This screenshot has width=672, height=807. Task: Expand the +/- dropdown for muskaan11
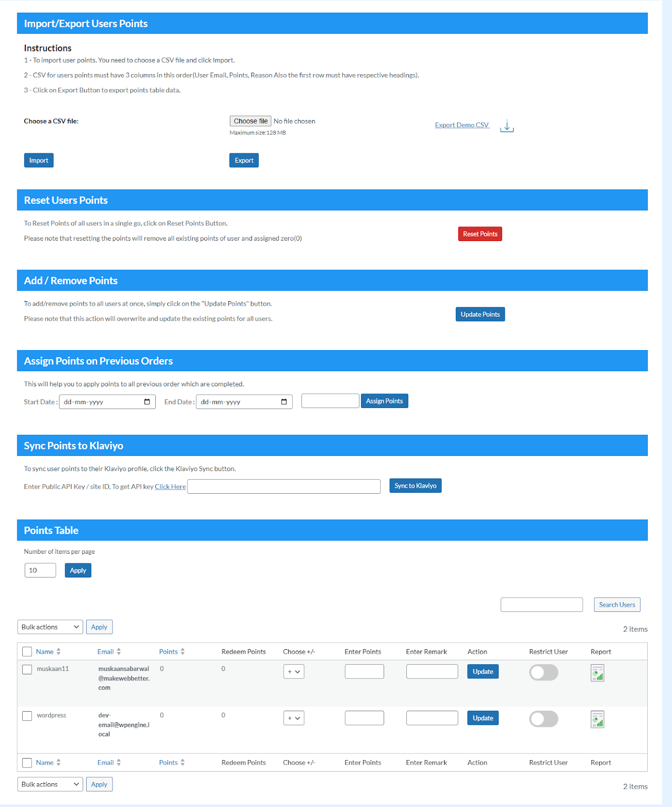pos(294,672)
